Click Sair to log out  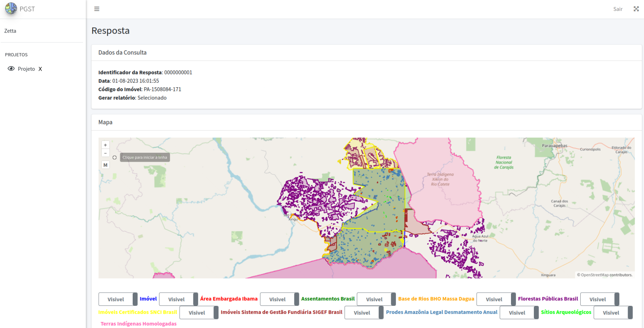[x=618, y=9]
